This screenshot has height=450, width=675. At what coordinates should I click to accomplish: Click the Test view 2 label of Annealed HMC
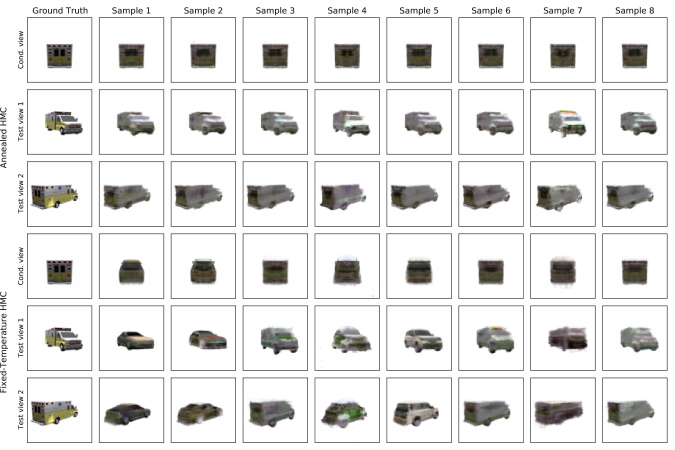pyautogui.click(x=21, y=194)
